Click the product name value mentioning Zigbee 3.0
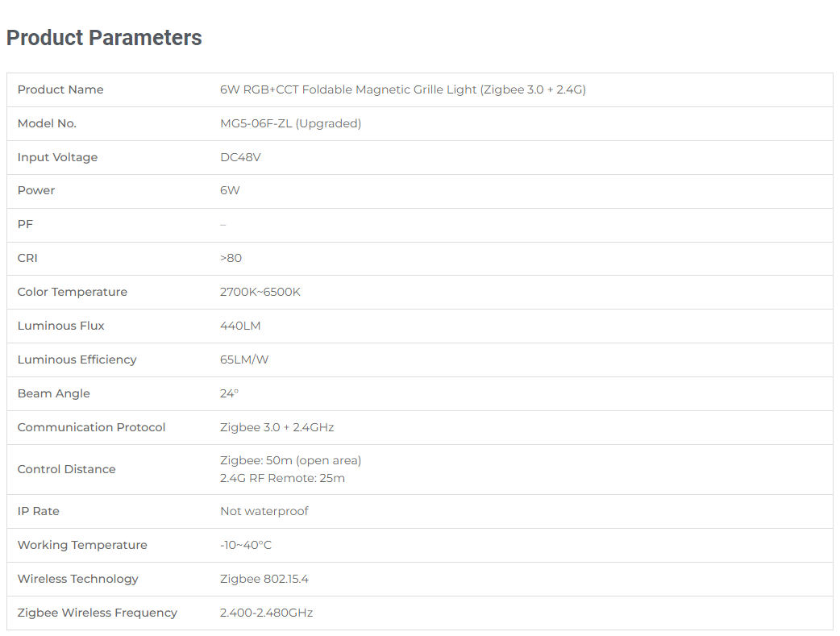The width and height of the screenshot is (840, 636). 403,89
